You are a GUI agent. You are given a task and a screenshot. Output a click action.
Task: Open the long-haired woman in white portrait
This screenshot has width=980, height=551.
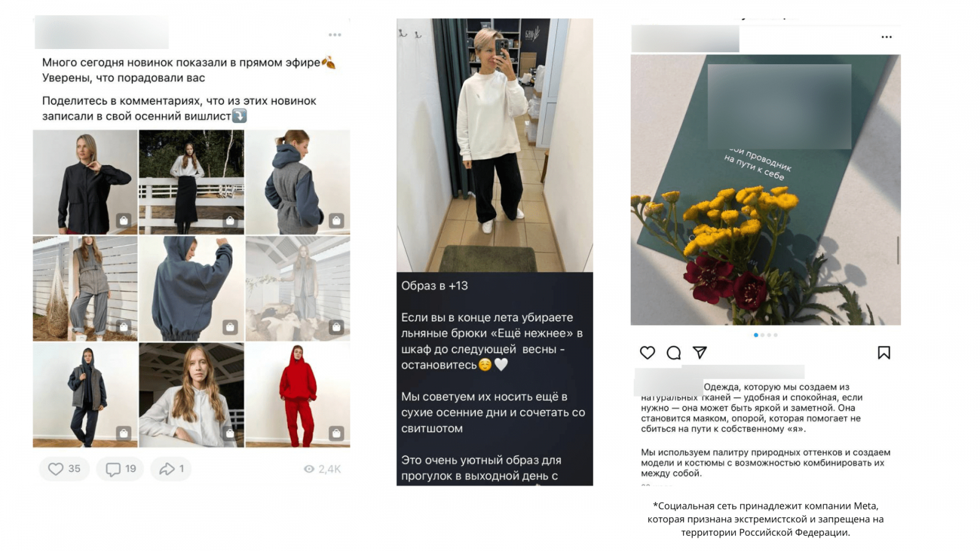click(191, 395)
